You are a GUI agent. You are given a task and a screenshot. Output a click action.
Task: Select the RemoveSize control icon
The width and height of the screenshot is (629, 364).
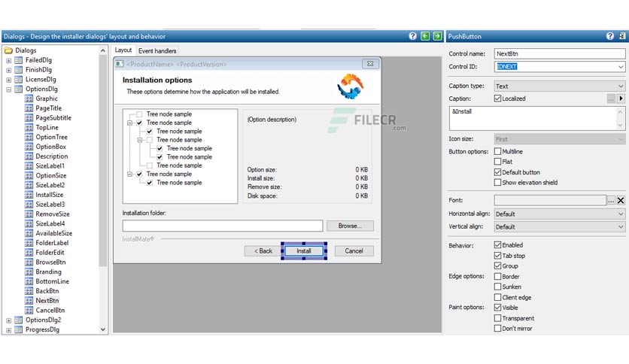pyautogui.click(x=29, y=214)
